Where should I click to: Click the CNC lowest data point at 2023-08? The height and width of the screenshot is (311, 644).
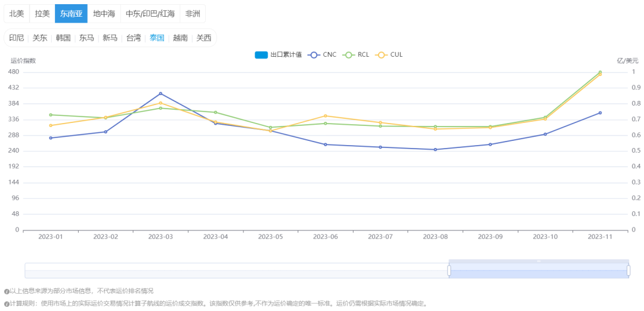tap(435, 150)
